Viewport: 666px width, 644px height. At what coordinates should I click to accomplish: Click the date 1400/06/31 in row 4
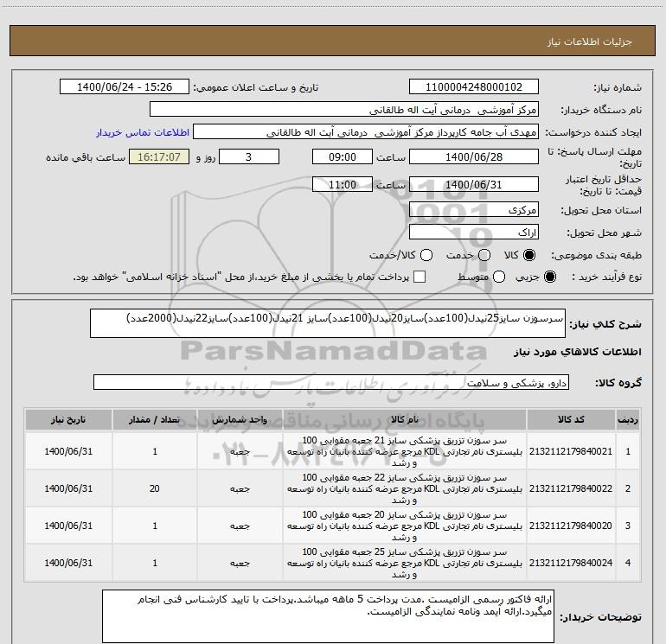pos(68,563)
